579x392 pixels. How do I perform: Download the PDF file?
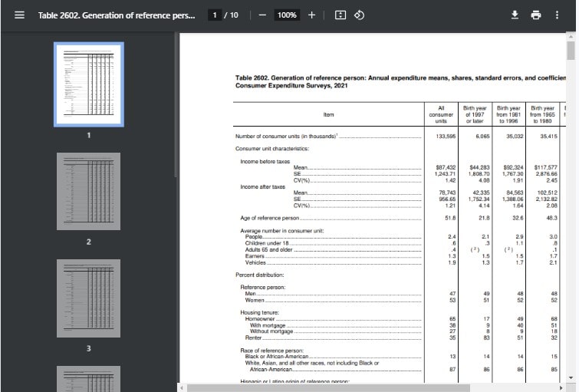(x=515, y=15)
